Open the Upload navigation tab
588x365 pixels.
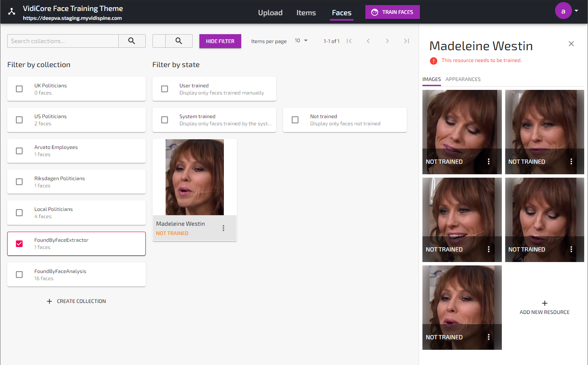click(270, 13)
